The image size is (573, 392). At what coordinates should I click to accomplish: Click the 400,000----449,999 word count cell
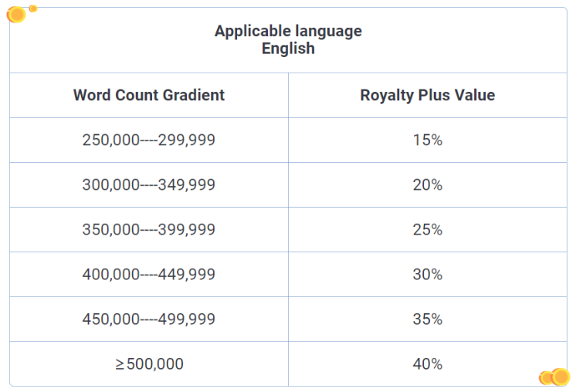(x=149, y=275)
